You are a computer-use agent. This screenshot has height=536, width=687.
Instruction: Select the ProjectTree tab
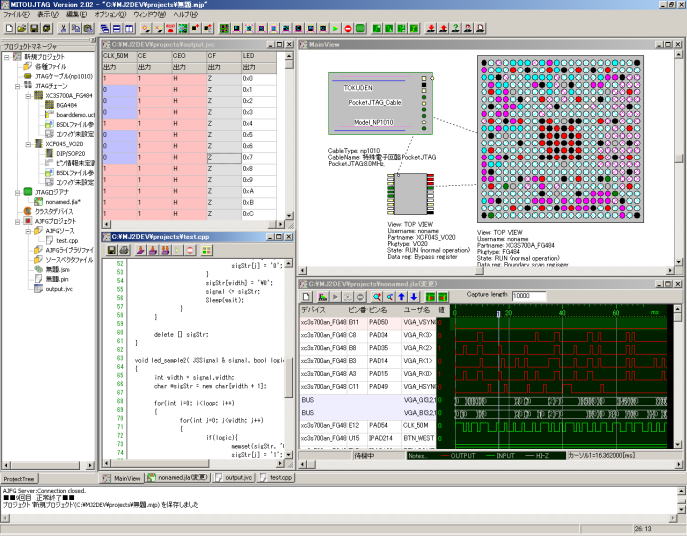point(19,479)
